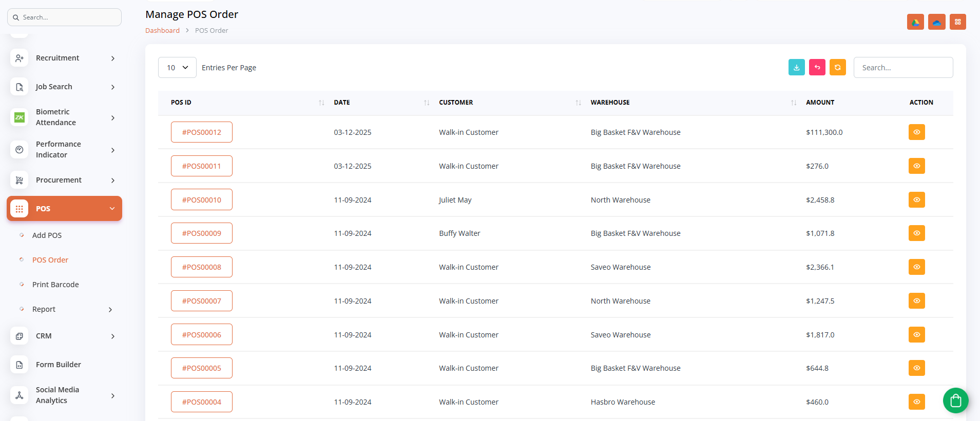The image size is (980, 421).
Task: Click the Google Drive icon button
Action: (915, 22)
